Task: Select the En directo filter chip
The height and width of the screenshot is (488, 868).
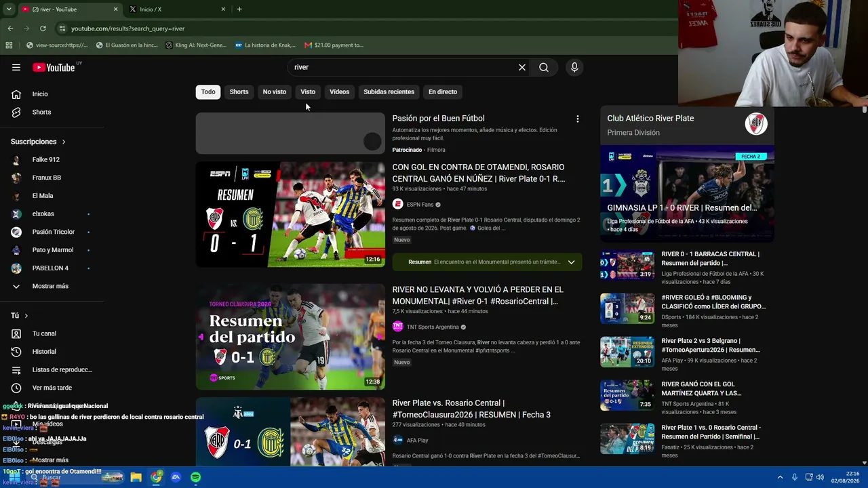Action: [x=443, y=92]
